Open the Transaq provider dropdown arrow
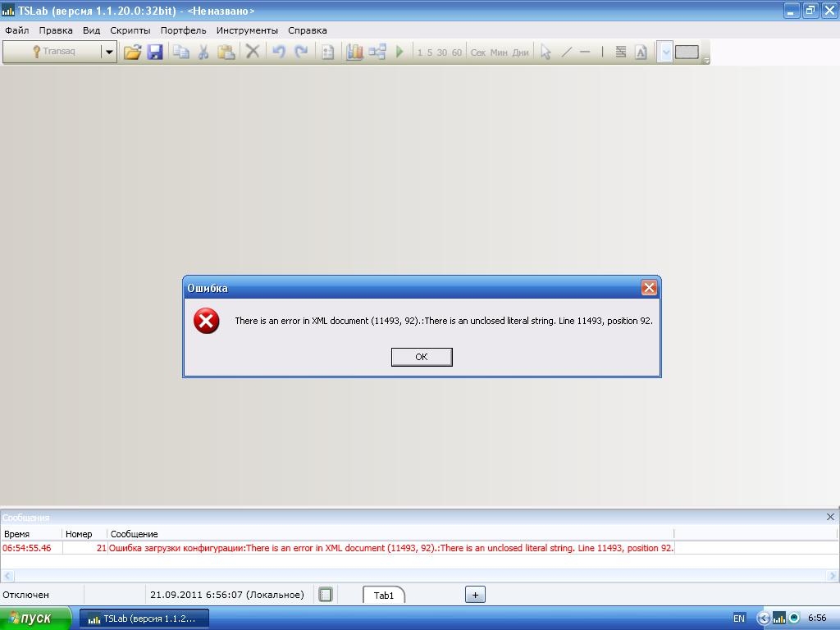The image size is (840, 630). coord(109,52)
